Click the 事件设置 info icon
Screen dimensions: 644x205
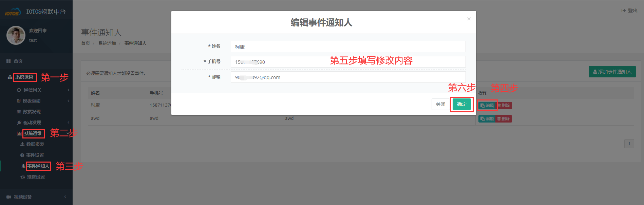(x=22, y=155)
